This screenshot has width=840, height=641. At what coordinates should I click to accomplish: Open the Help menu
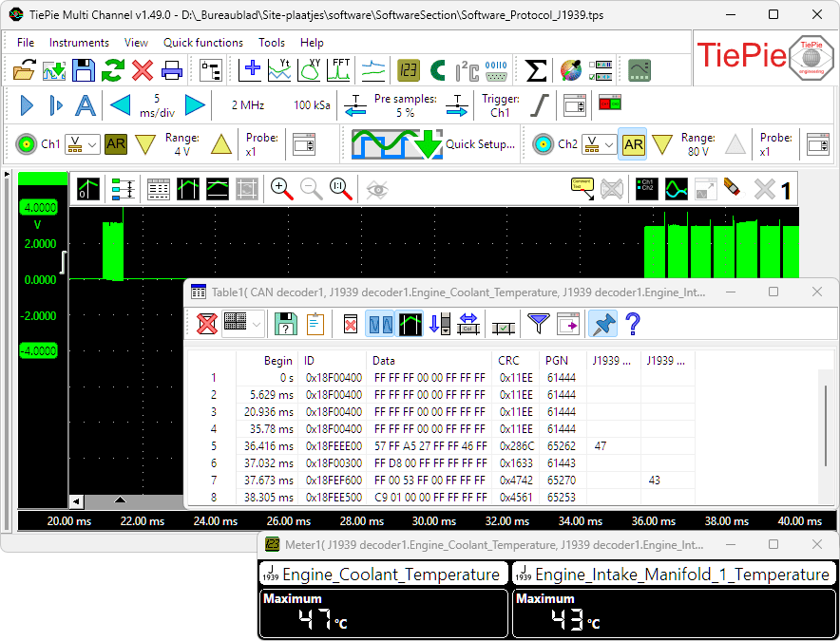pos(312,43)
